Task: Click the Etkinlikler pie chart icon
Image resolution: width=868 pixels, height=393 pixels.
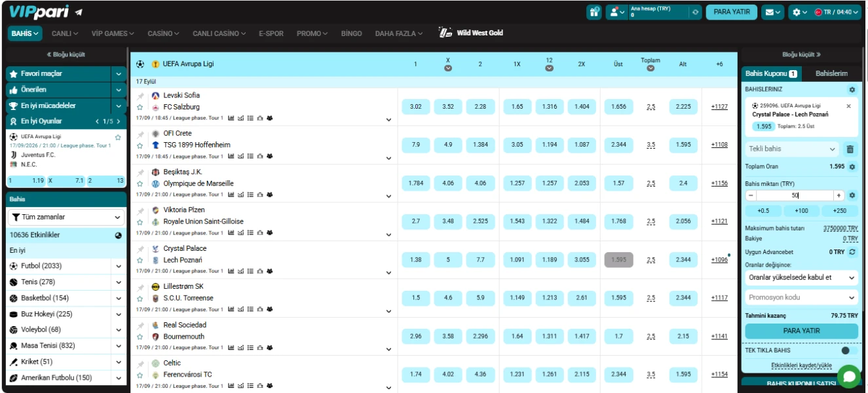Action: (x=119, y=235)
